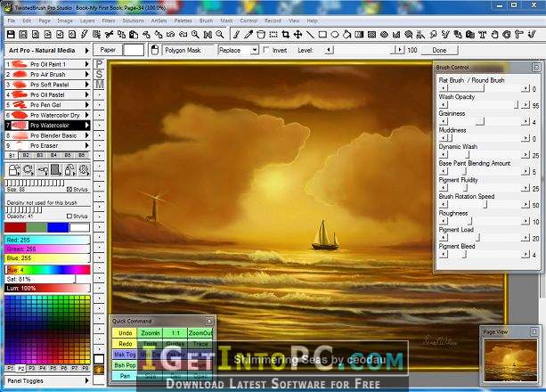The height and width of the screenshot is (392, 546).
Task: Click the Done button
Action: click(439, 50)
